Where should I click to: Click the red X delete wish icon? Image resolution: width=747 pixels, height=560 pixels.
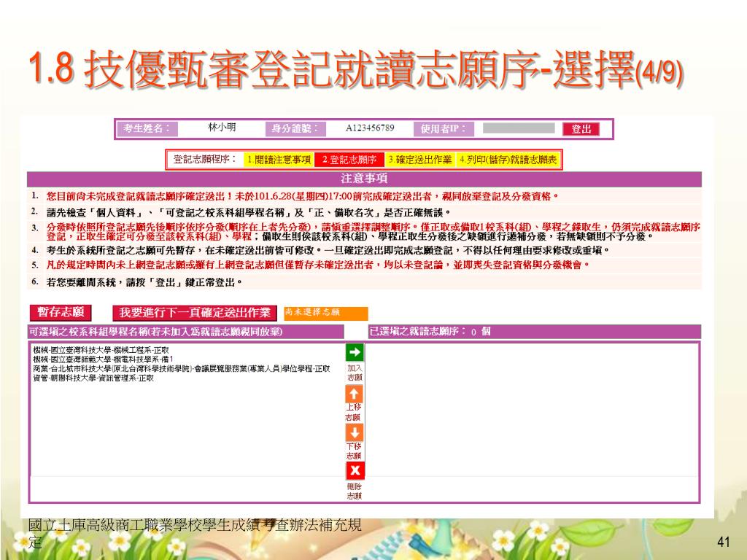pos(355,471)
